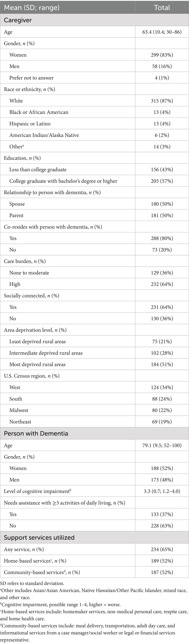Click the 'Mean (SD; range)' column header
The height and width of the screenshot is (644, 189).
[32, 8]
